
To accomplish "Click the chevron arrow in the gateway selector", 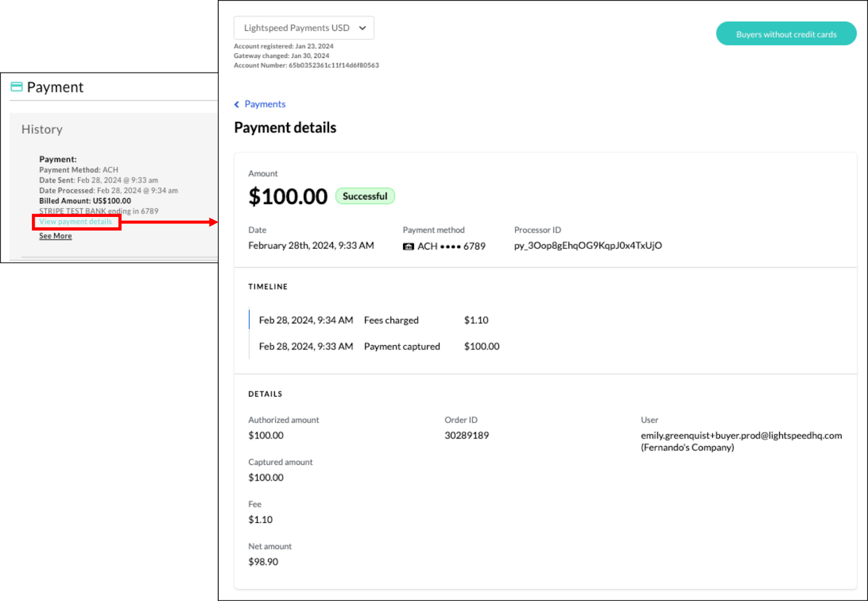I will coord(362,28).
